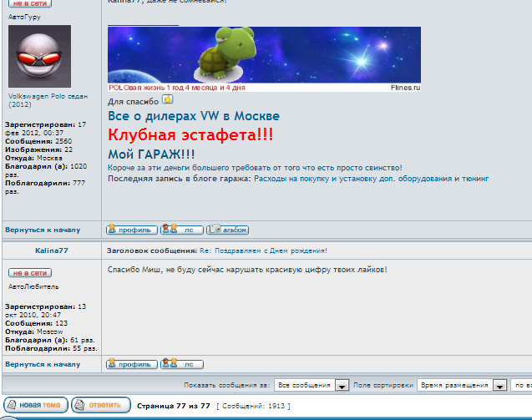
Task: Click the first poster's robot avatar image
Action: [x=39, y=57]
